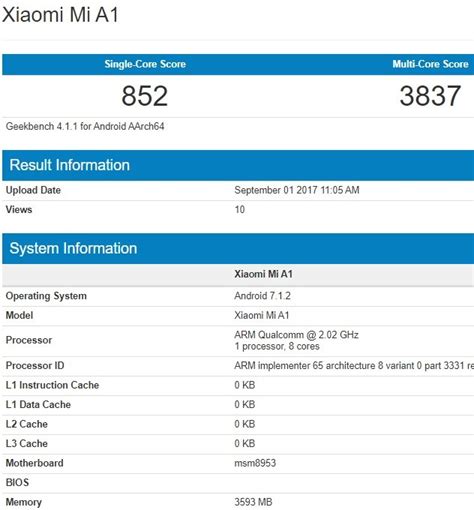Screen dimensions: 474x510
Task: Select the September 01 2017 11:05 AM value
Action: (297, 190)
